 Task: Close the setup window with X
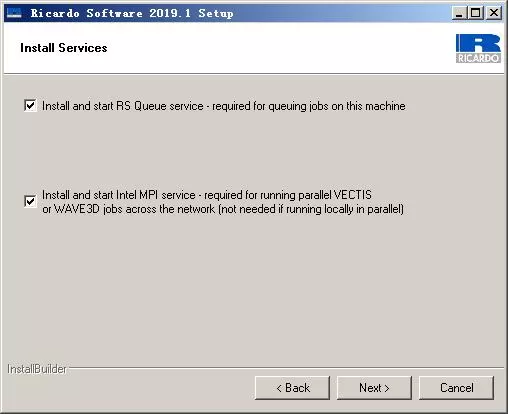pos(494,13)
